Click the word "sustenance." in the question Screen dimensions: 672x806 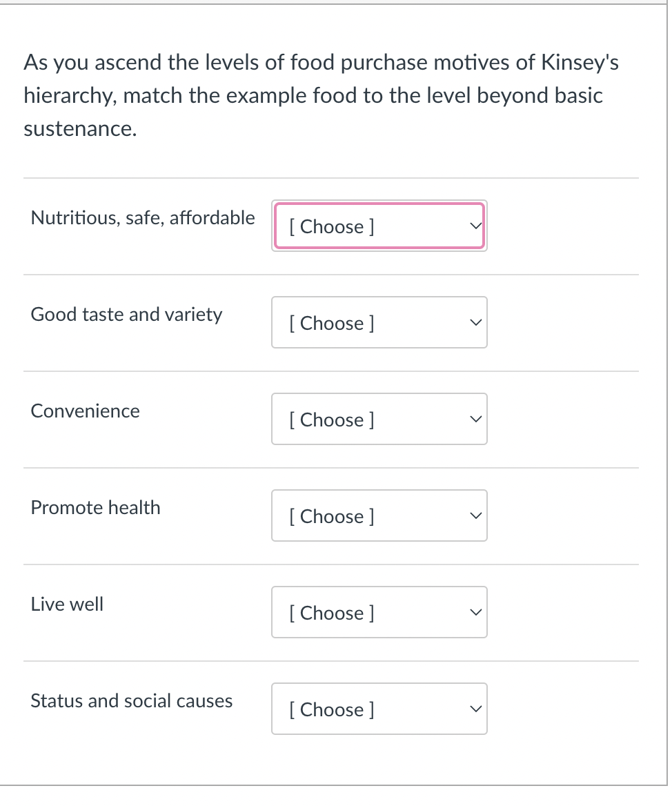click(x=80, y=129)
